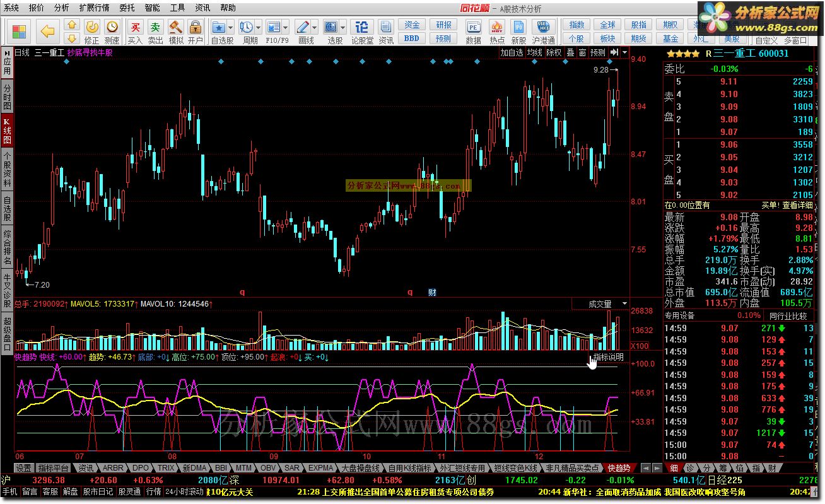
Task: Toggle the 预测 forecast button in chart
Action: pyautogui.click(x=597, y=52)
